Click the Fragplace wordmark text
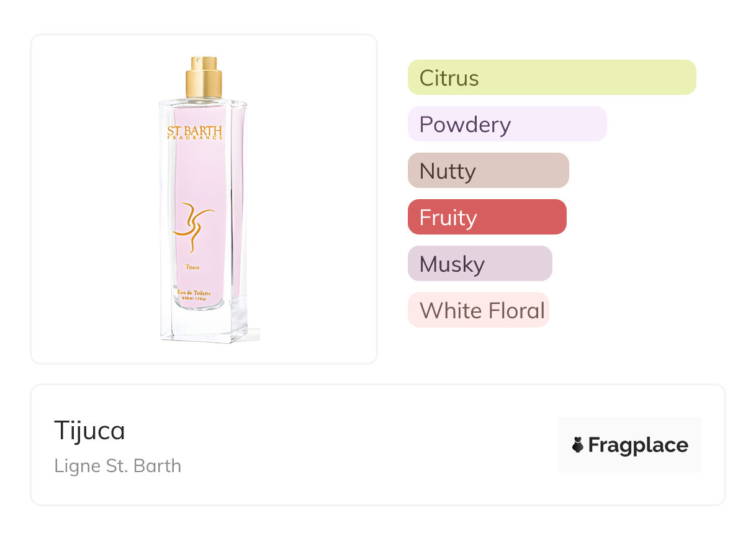 (638, 445)
